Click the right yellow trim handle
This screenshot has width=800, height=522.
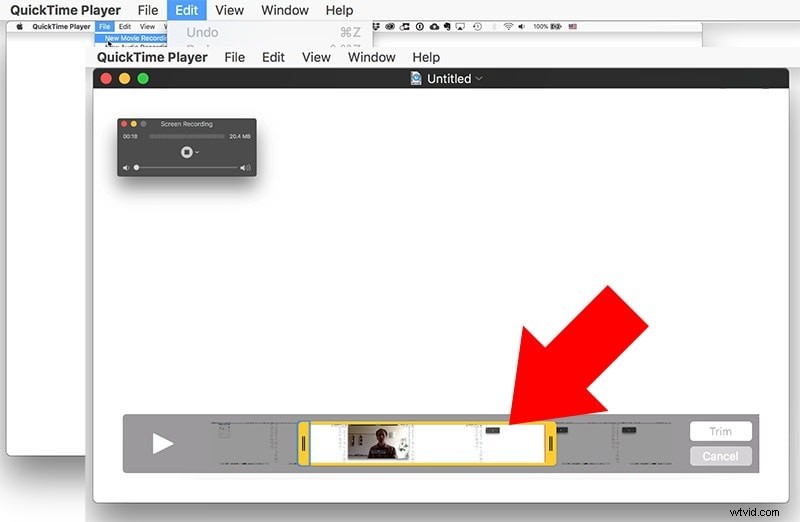551,443
